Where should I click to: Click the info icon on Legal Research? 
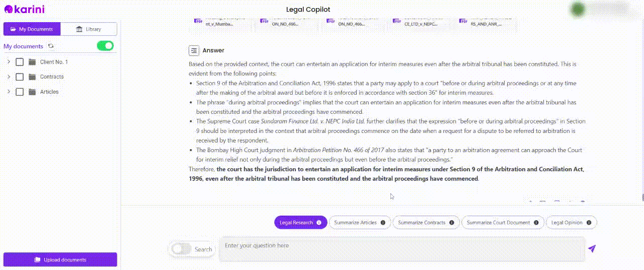[x=319, y=223]
